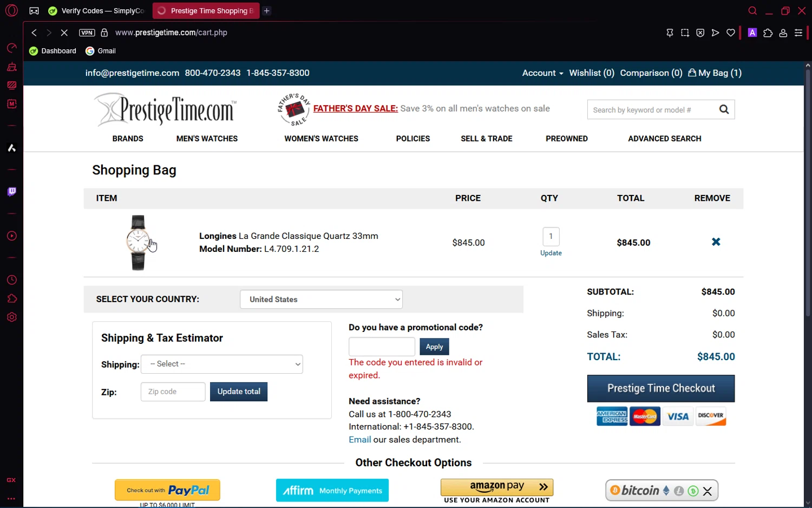
Task: Open Extensions cube icon in sidebar
Action: pos(11,298)
